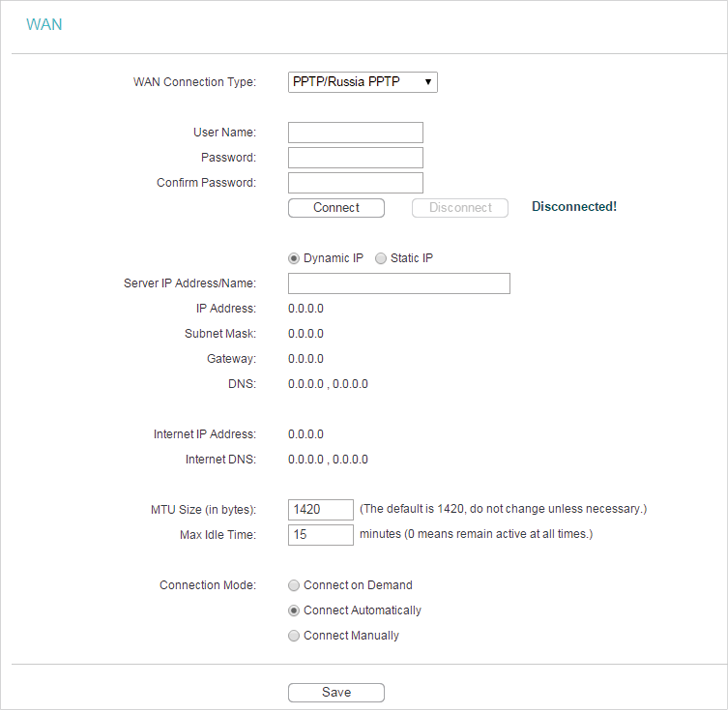This screenshot has width=728, height=710.
Task: Click the greyed Disconnect button
Action: tap(460, 208)
